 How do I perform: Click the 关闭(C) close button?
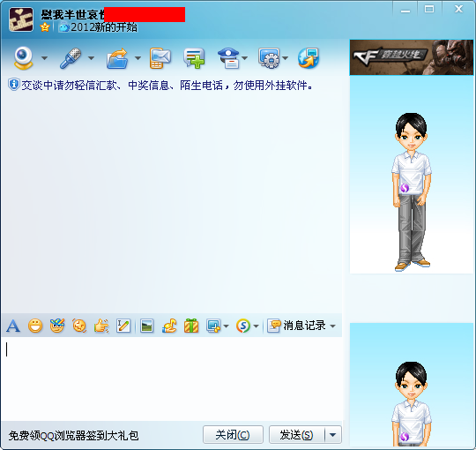(233, 435)
